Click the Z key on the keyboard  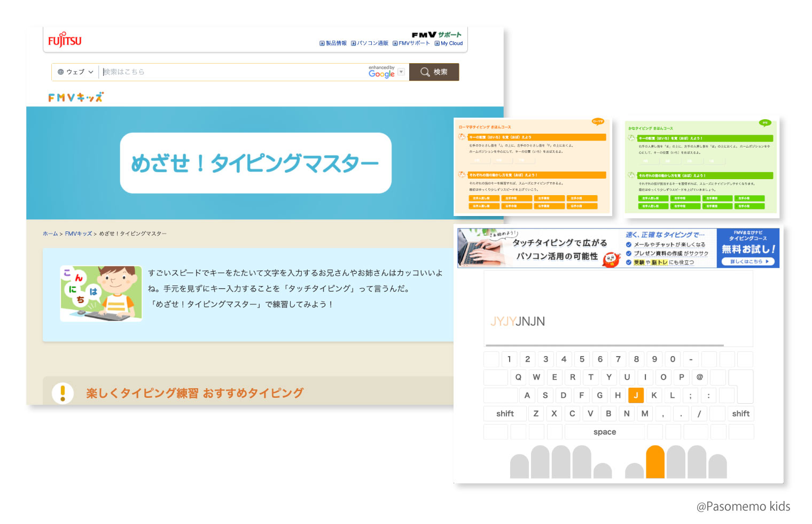click(536, 413)
